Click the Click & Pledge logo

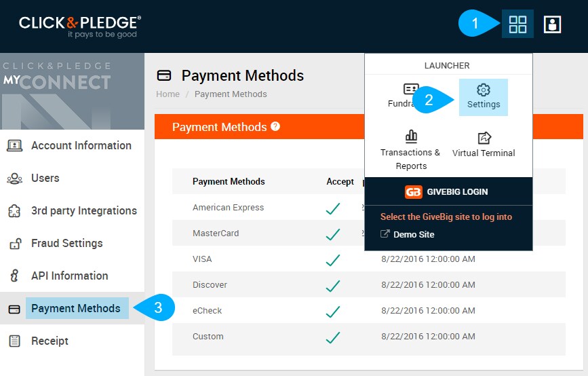tap(80, 26)
